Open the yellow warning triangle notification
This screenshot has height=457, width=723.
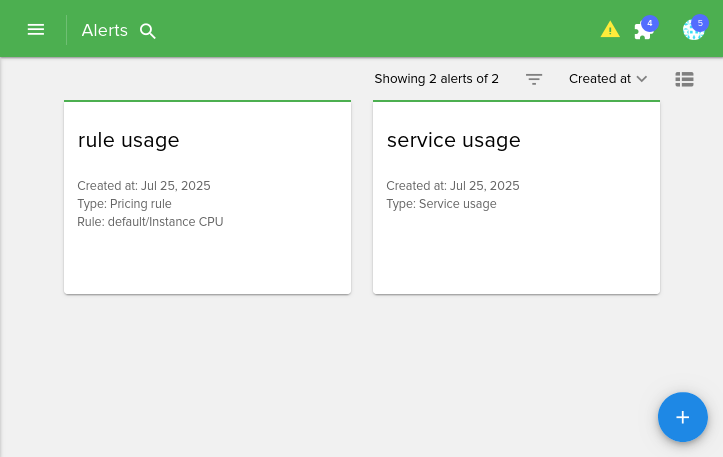(x=610, y=30)
